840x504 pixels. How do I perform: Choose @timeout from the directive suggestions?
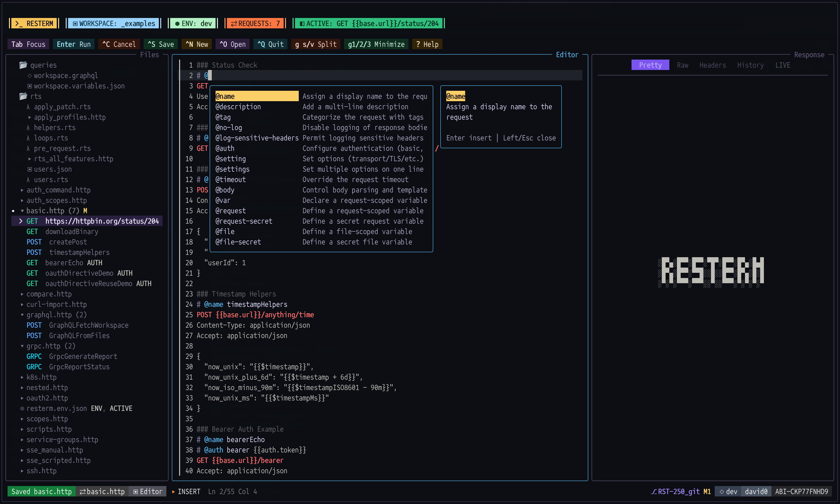click(321, 179)
